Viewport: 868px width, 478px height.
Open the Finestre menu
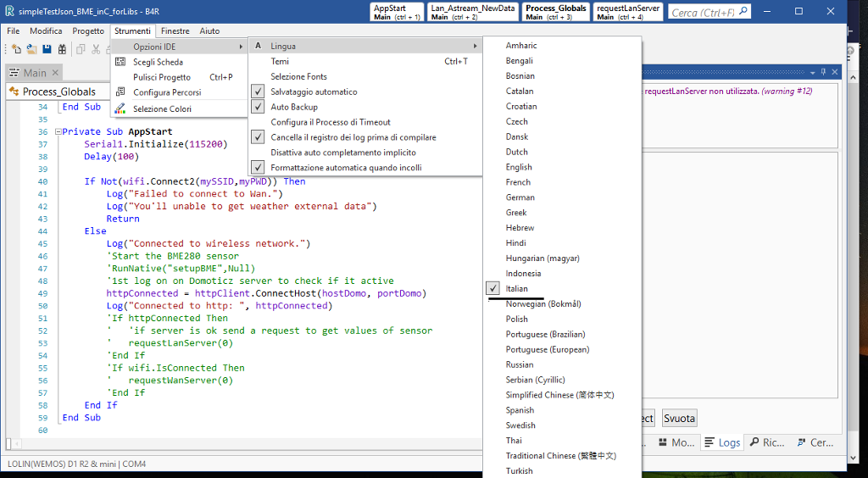(175, 31)
